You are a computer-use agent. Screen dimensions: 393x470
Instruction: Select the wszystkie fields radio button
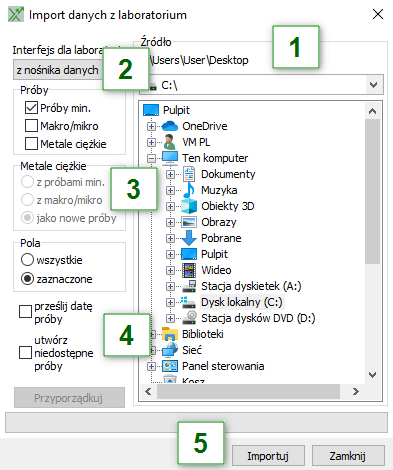coord(27,260)
